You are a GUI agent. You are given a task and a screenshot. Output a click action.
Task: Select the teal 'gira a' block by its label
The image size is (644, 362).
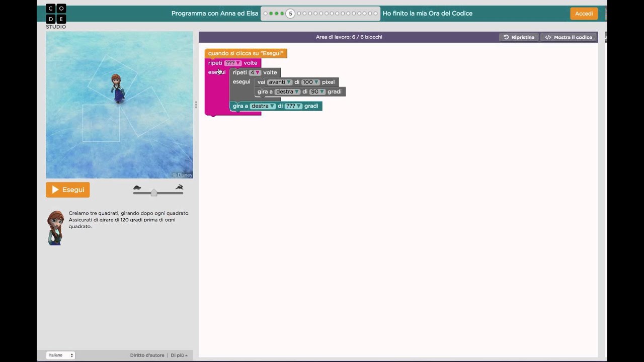(x=240, y=106)
